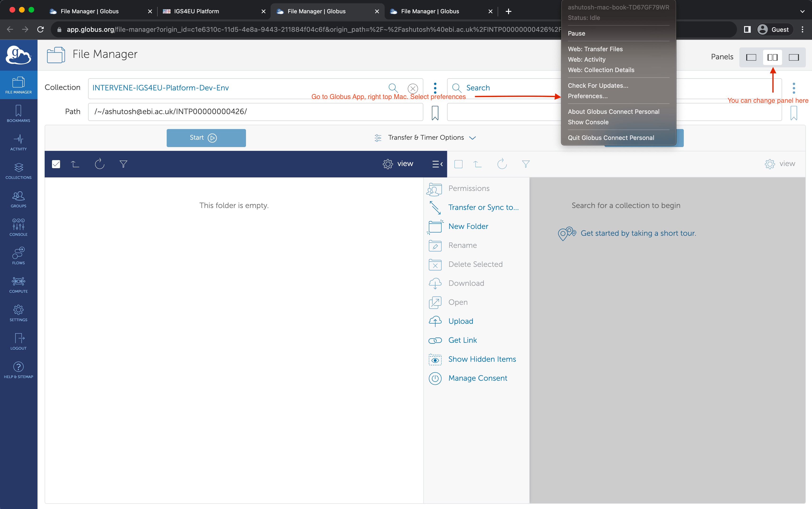
Task: Open Compute from the sidebar
Action: 19,284
